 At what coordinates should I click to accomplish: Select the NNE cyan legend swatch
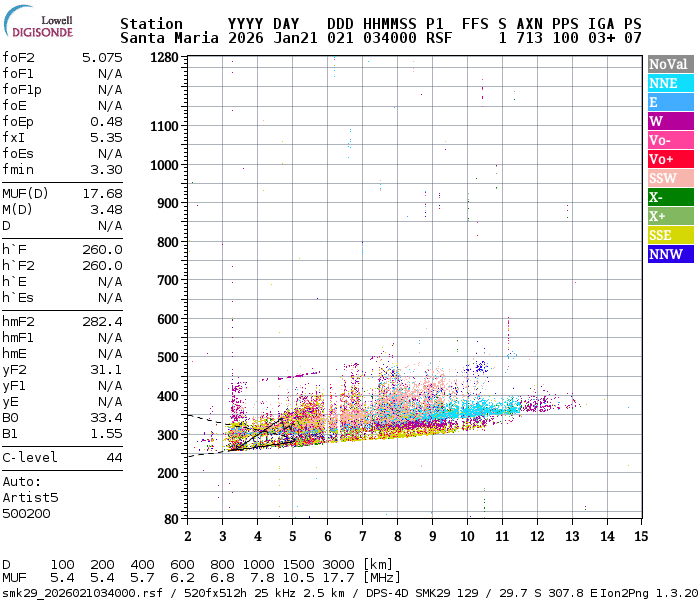pos(671,83)
